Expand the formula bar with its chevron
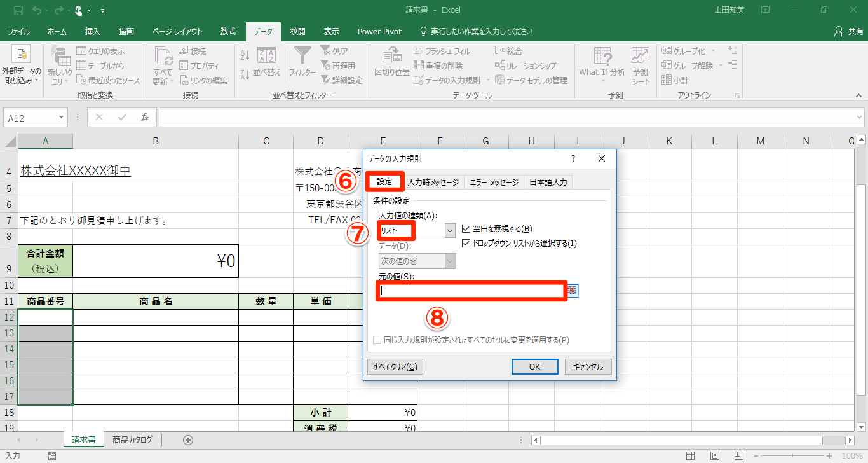 click(859, 117)
